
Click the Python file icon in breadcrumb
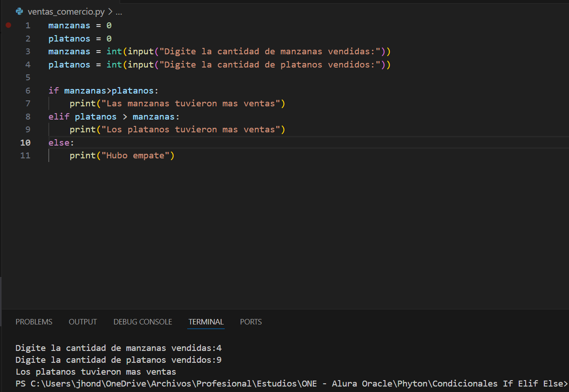click(19, 11)
